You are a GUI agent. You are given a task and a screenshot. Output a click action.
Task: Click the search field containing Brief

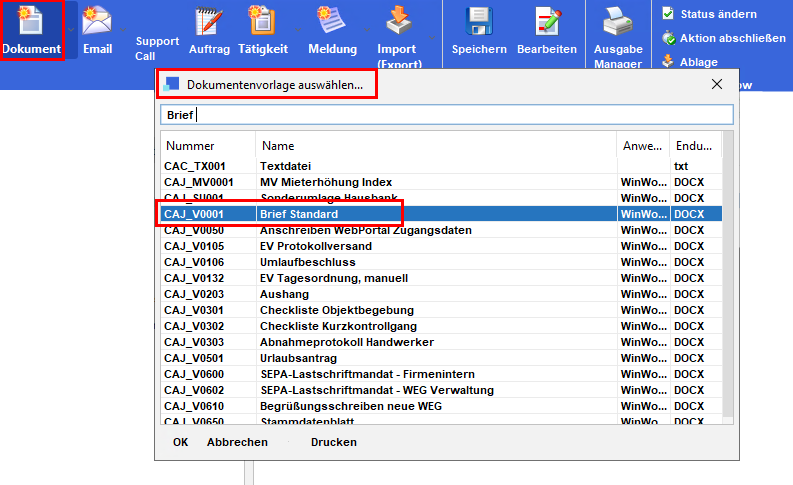coord(446,114)
